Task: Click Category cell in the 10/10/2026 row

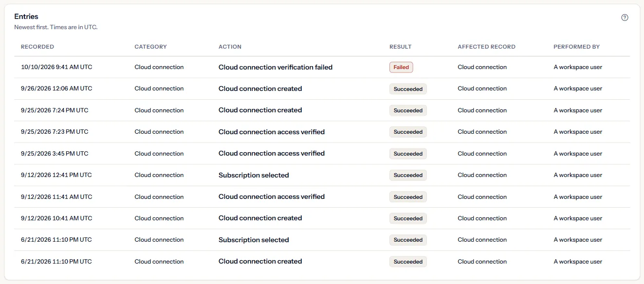Action: pyautogui.click(x=159, y=67)
